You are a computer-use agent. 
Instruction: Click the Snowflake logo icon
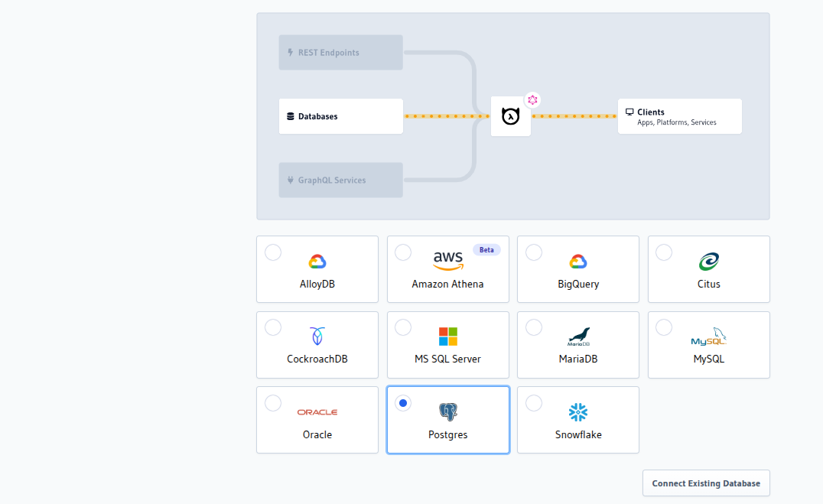578,412
